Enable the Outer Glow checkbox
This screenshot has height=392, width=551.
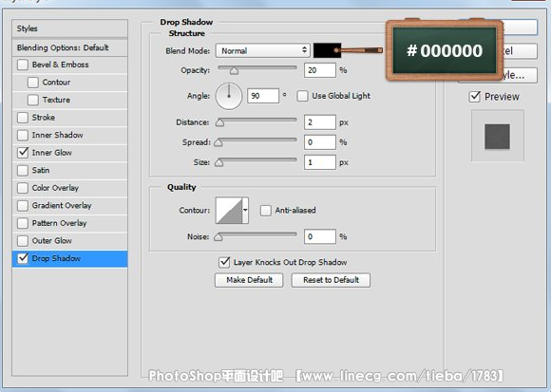pyautogui.click(x=23, y=241)
